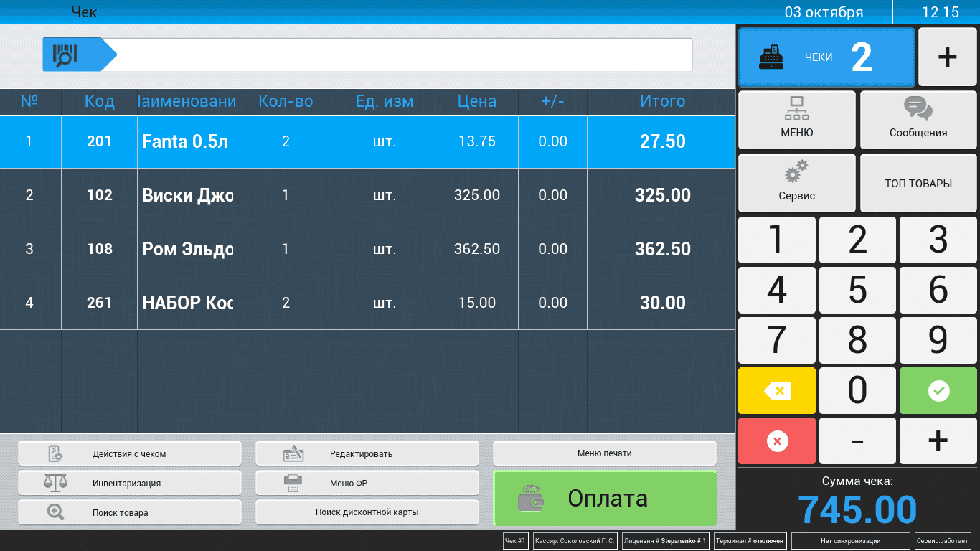The height and width of the screenshot is (551, 980).
Task: Click the Меню ФР button
Action: click(x=367, y=483)
